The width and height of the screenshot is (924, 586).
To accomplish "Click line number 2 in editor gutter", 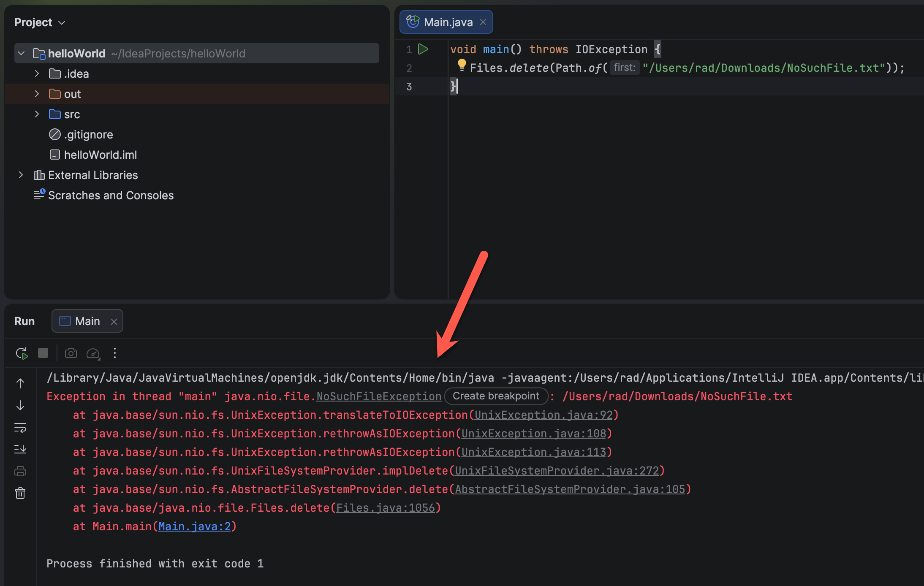I will click(409, 68).
